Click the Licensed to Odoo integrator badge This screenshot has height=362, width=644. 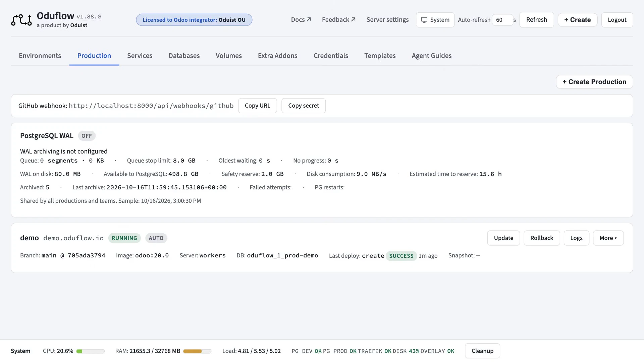[194, 20]
